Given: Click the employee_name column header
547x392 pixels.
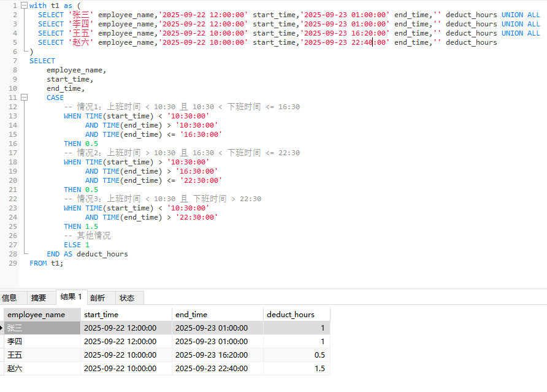Looking at the screenshot, I should 36,315.
